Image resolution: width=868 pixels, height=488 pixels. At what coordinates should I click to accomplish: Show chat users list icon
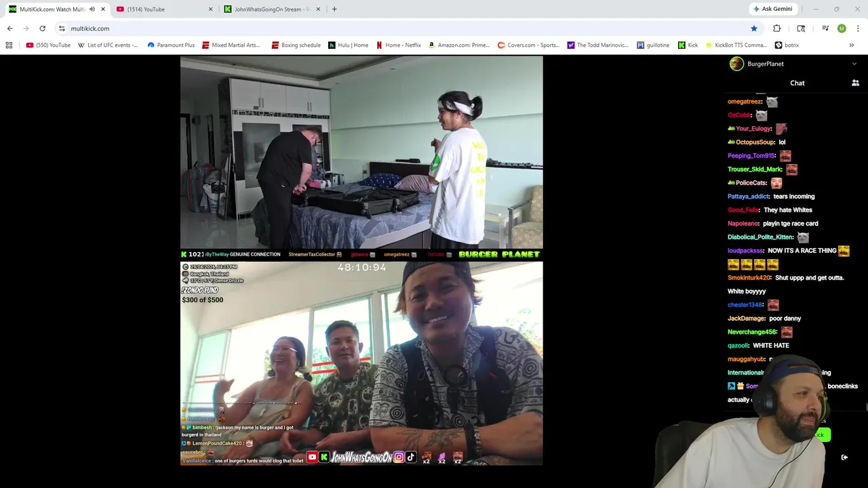point(855,83)
